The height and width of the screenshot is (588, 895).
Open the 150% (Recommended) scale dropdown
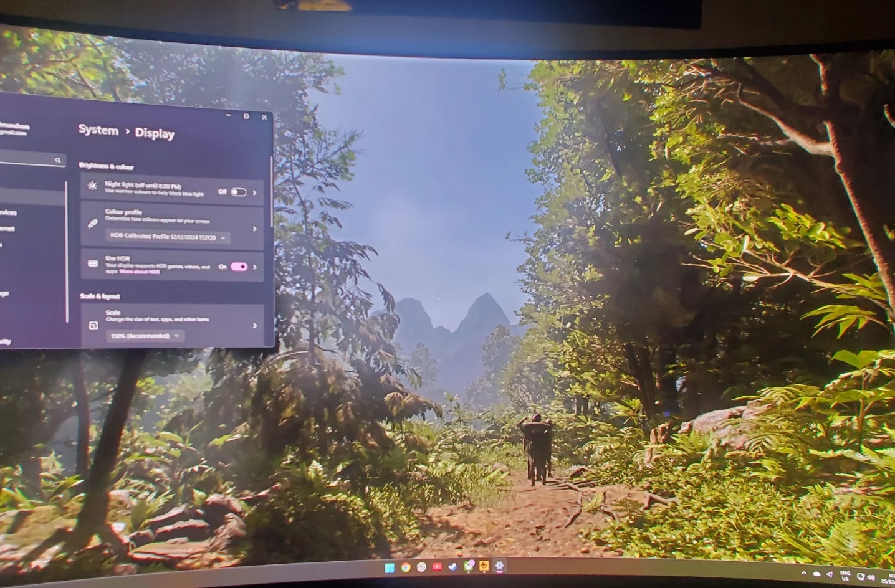tap(145, 336)
